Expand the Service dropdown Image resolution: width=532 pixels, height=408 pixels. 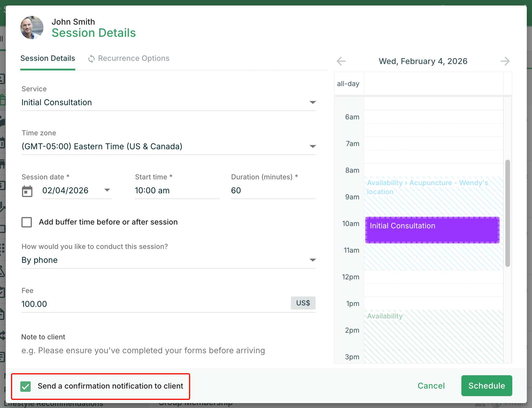(x=312, y=103)
